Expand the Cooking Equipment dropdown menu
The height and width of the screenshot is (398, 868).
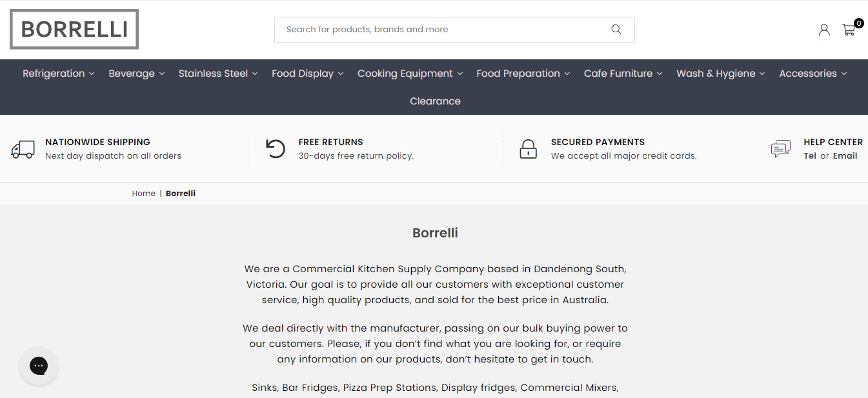[x=410, y=74]
